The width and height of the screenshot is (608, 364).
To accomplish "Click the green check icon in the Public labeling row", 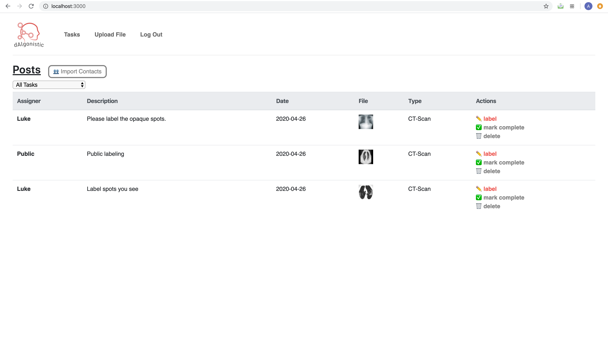I will coord(478,162).
